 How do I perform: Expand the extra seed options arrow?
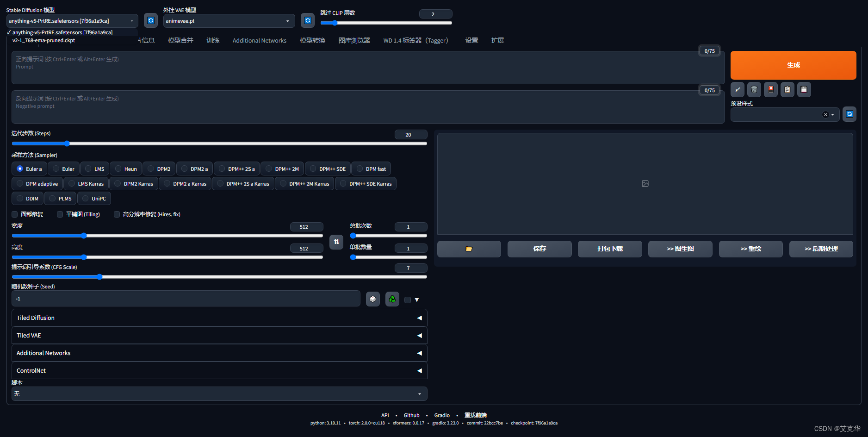[x=417, y=300]
